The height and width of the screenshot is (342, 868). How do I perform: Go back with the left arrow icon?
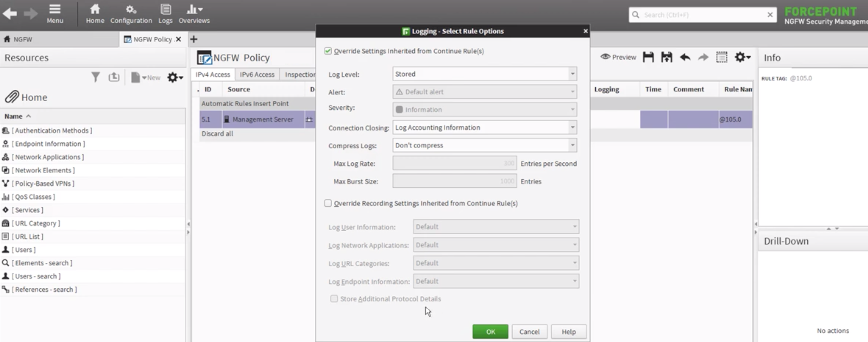[10, 14]
